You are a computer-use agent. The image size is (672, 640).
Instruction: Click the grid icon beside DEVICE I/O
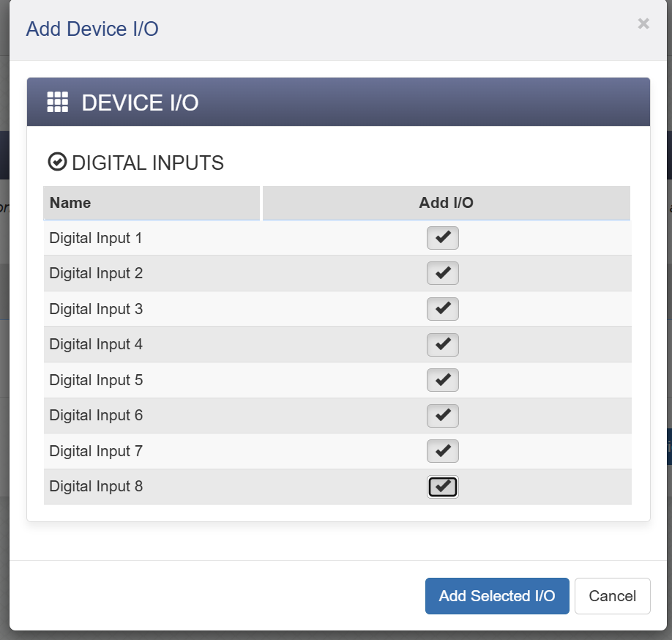(58, 103)
